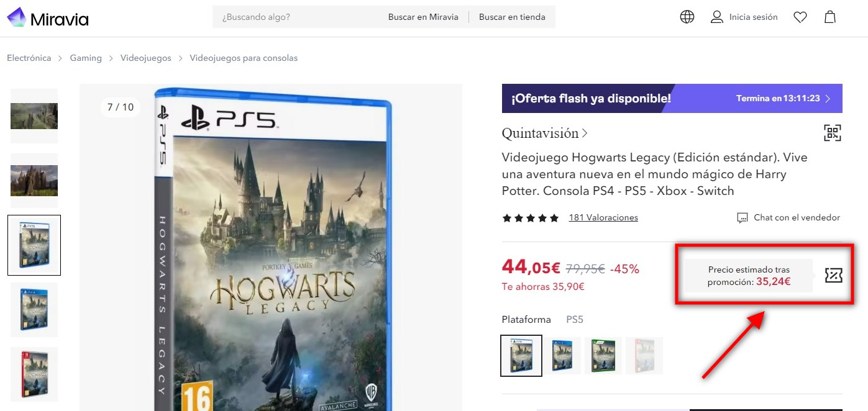Select the Xbox platform option
Screen dimensions: 868x411
point(603,356)
